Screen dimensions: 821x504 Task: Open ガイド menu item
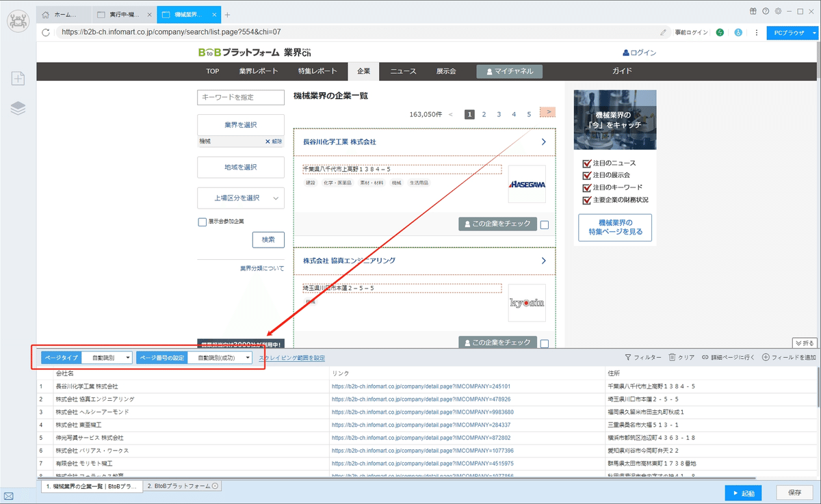click(x=622, y=71)
